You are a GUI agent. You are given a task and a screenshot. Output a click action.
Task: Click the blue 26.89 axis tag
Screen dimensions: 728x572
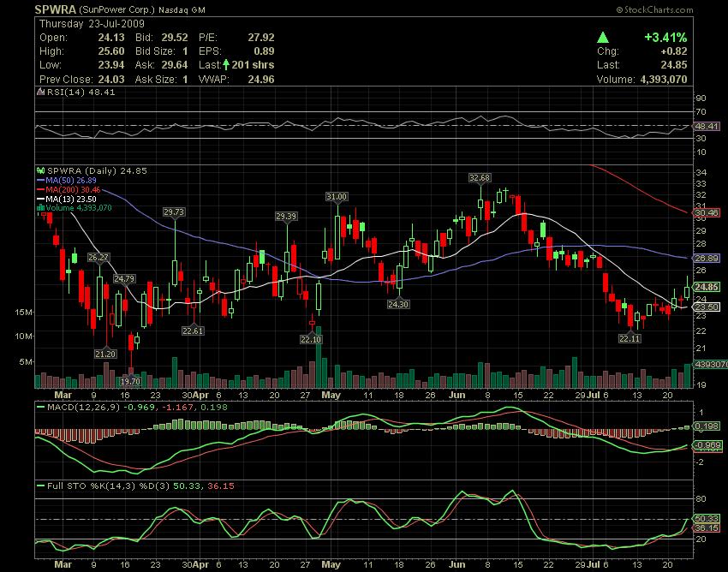coord(707,258)
